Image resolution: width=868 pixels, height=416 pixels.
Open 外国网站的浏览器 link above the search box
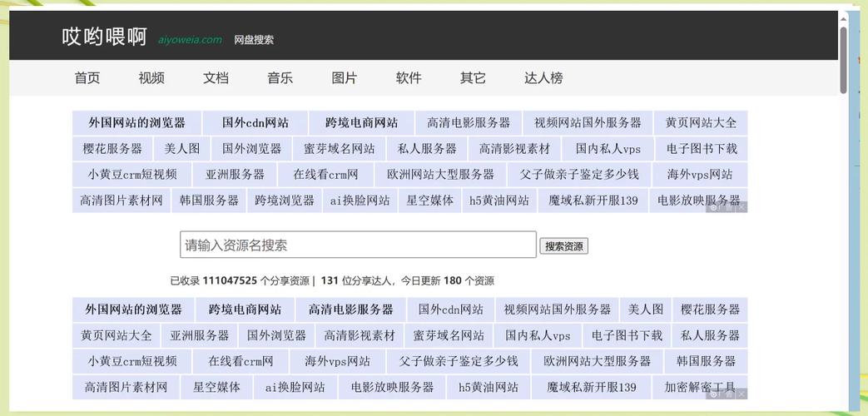point(136,123)
